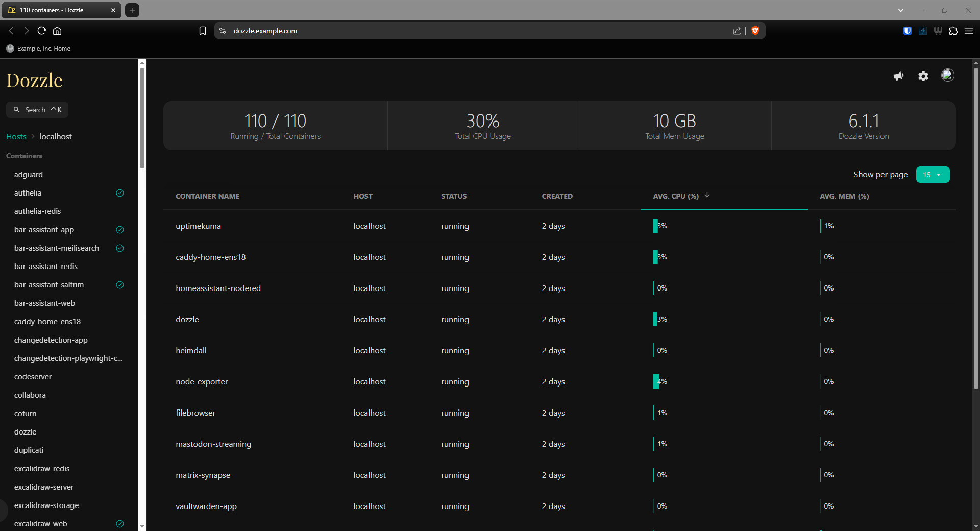Viewport: 980px width, 531px height.
Task: Bookmark this page using the bookmark icon
Action: pos(203,31)
